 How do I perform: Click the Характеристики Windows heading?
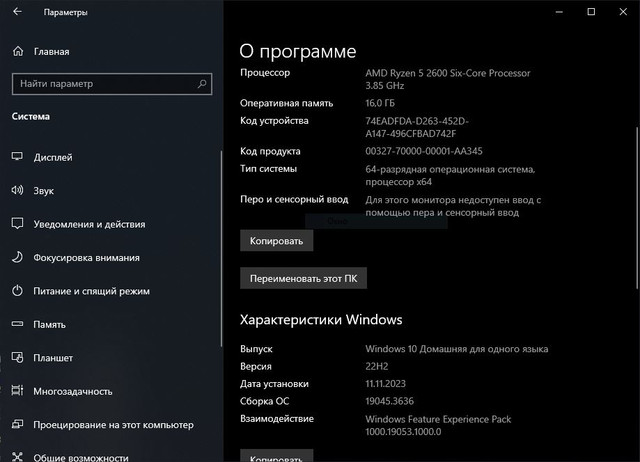click(321, 320)
